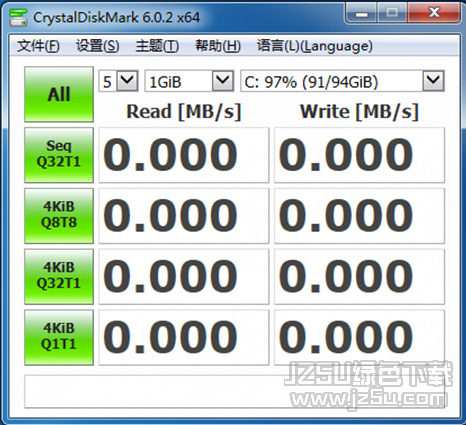The width and height of the screenshot is (466, 425).
Task: Click the Seq Q32T1 write result value
Action: pos(359,155)
